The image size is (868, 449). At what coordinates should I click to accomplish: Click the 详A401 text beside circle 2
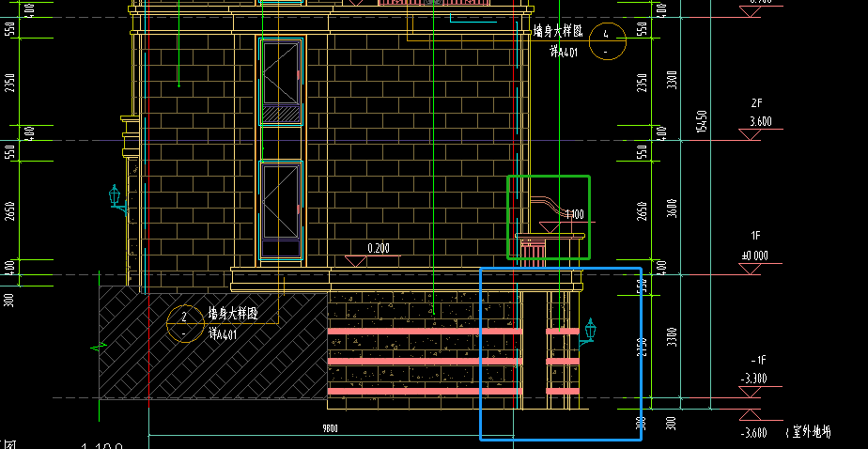(x=223, y=333)
